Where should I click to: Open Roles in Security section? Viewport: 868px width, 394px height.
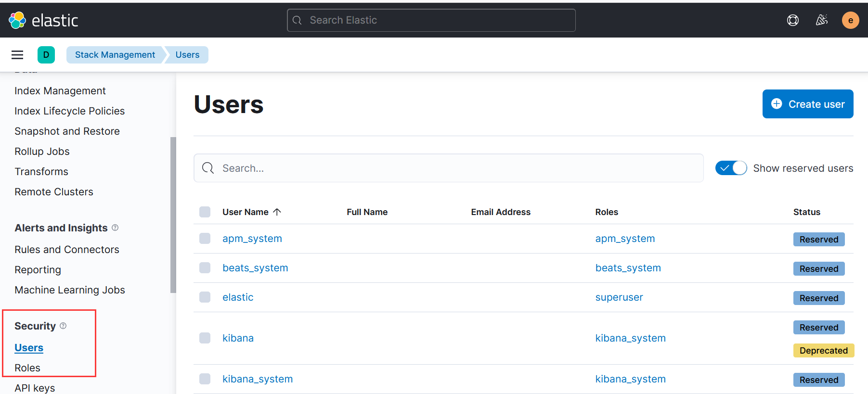click(x=27, y=368)
